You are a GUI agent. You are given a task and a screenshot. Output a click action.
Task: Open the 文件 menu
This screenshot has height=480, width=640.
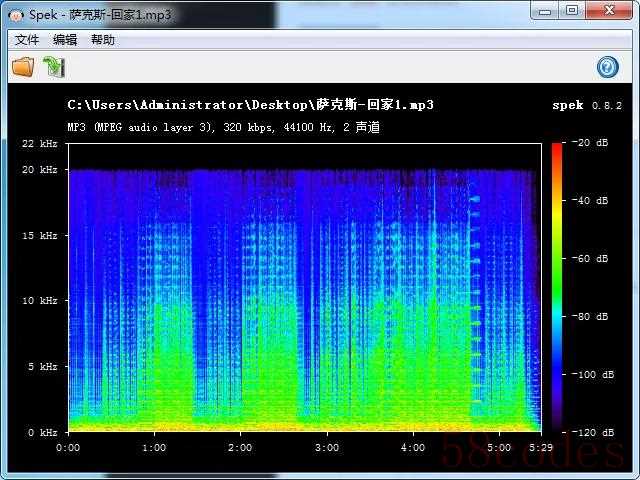[27, 40]
